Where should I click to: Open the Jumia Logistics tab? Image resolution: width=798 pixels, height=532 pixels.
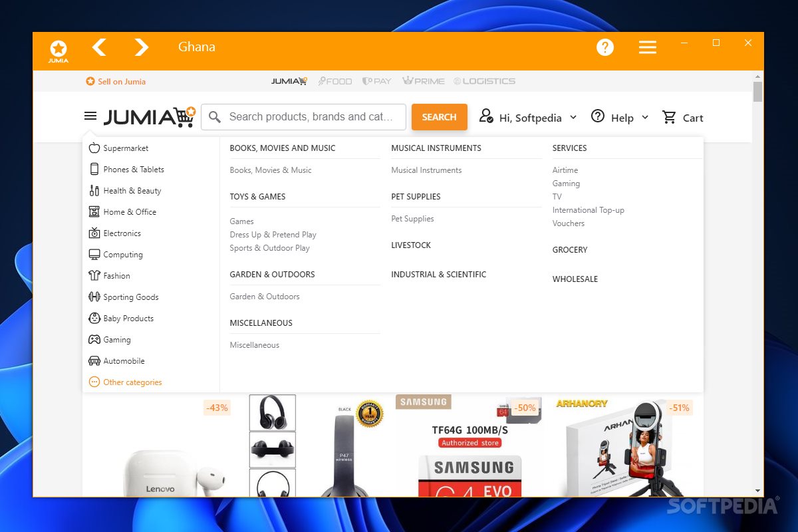click(x=485, y=81)
